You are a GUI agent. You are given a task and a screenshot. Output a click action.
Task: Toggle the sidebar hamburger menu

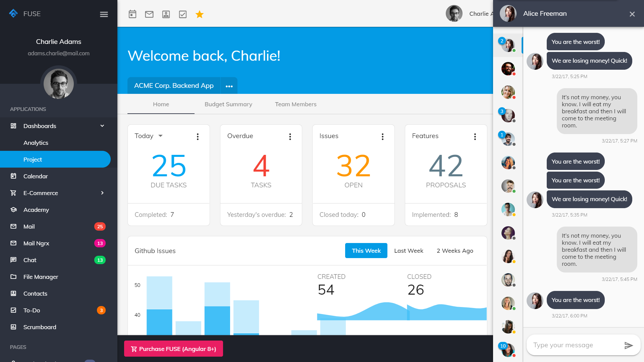(x=104, y=14)
